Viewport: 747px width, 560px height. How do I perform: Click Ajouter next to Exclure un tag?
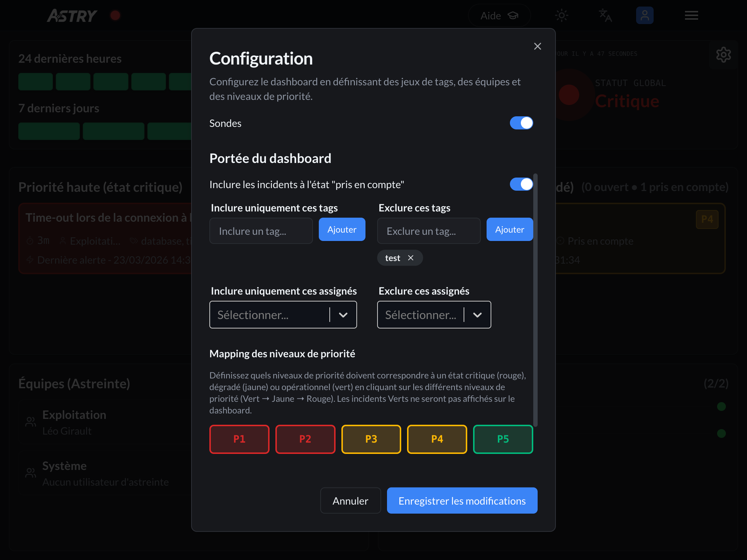coord(510,229)
